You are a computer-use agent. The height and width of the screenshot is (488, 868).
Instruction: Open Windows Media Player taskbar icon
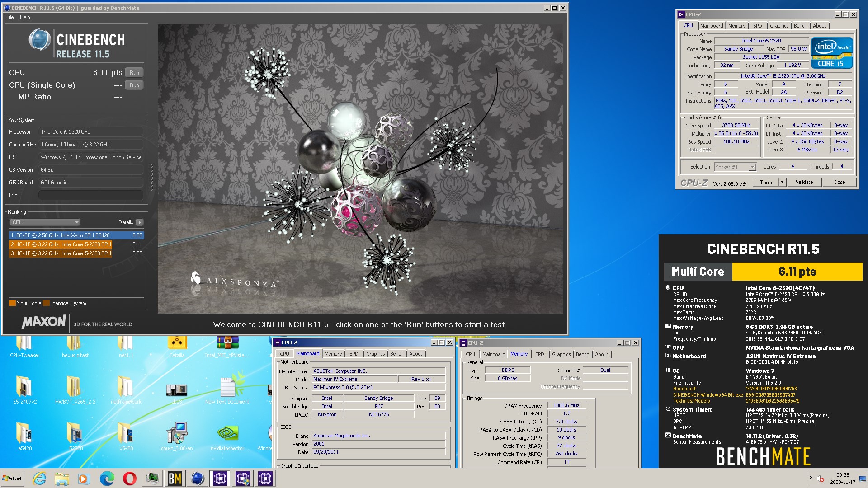[84, 479]
